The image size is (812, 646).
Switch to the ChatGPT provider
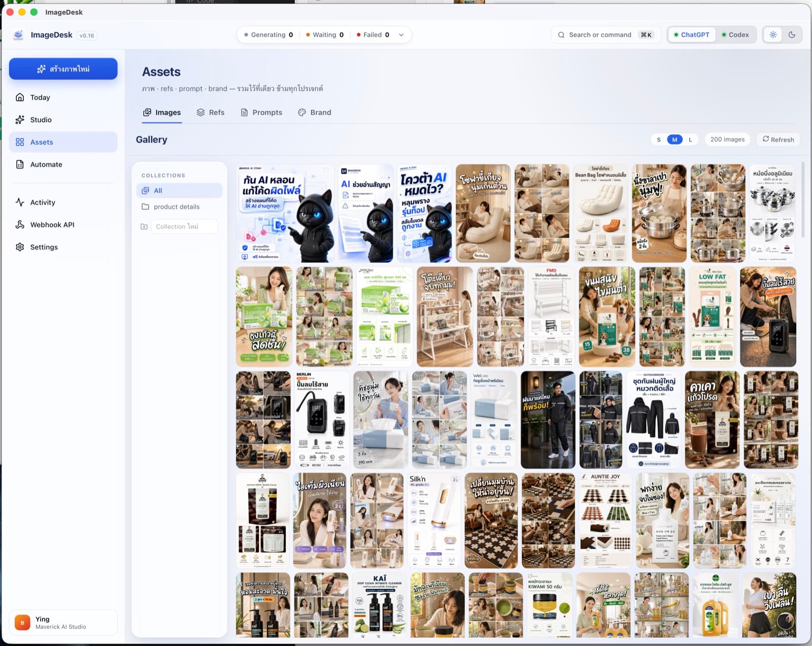pos(692,35)
